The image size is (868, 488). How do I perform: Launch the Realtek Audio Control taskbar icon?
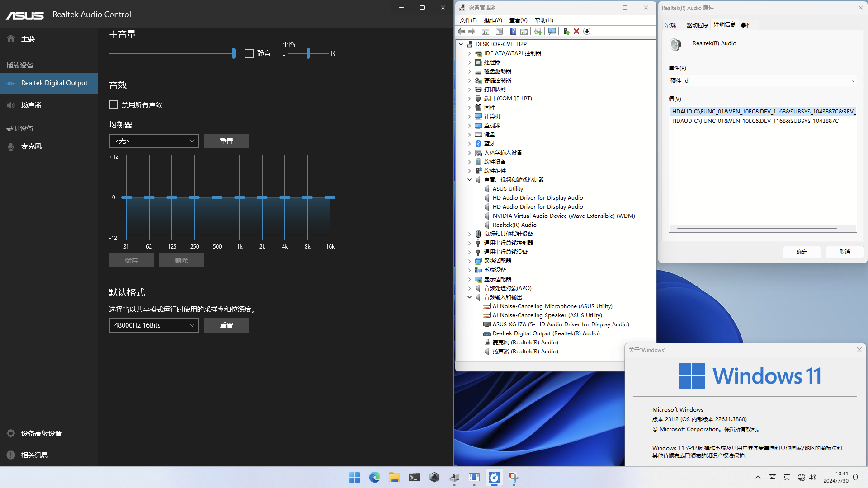coord(494,477)
